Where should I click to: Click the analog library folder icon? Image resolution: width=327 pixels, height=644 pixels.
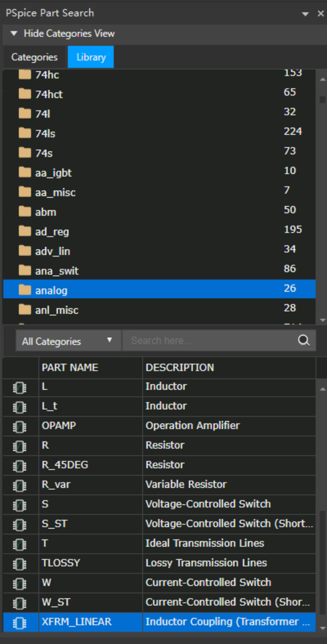25,290
